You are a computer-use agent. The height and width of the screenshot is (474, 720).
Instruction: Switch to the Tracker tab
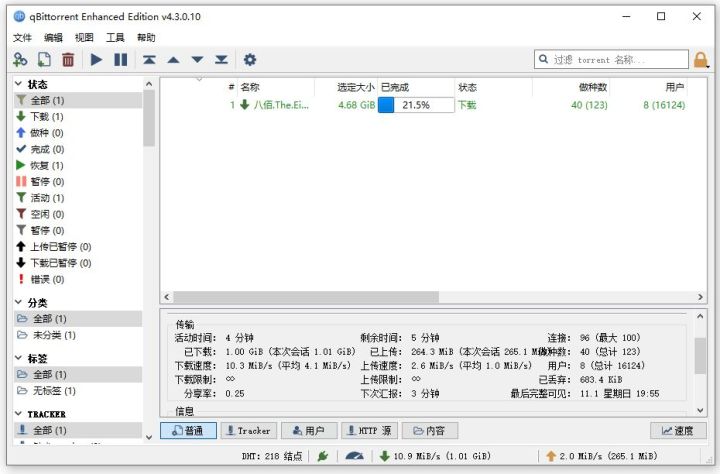(249, 431)
